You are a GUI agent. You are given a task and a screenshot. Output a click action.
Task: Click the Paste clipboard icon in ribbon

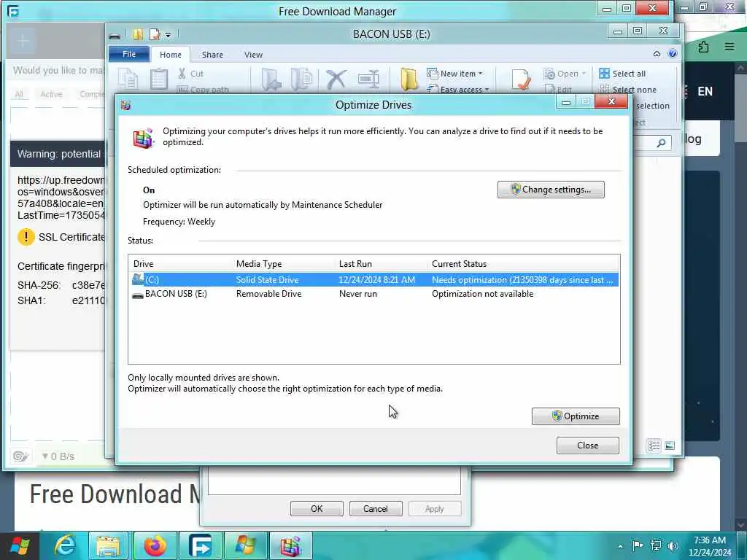pyautogui.click(x=158, y=79)
